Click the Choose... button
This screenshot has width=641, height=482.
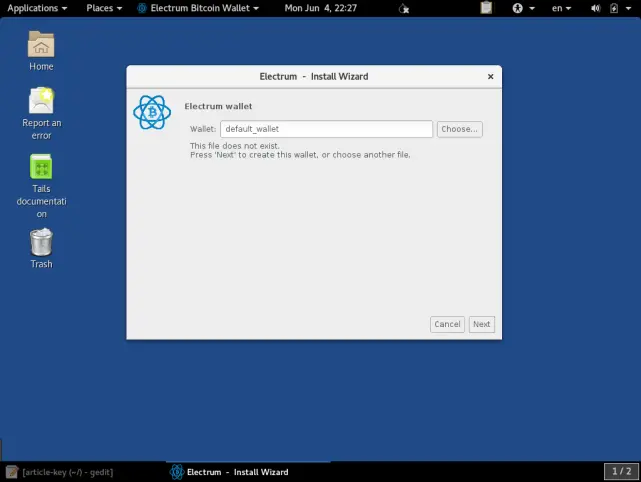(459, 129)
